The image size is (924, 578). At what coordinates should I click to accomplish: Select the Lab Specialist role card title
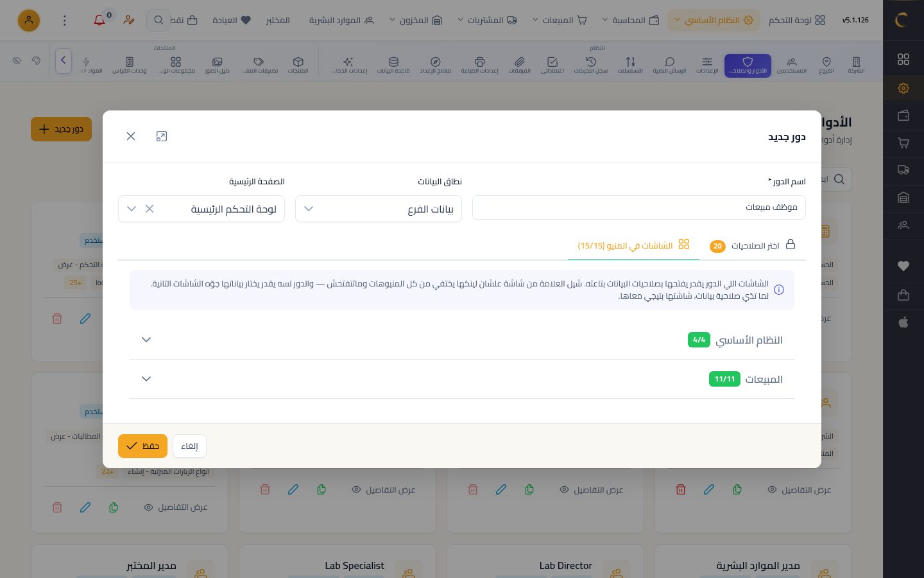click(354, 566)
